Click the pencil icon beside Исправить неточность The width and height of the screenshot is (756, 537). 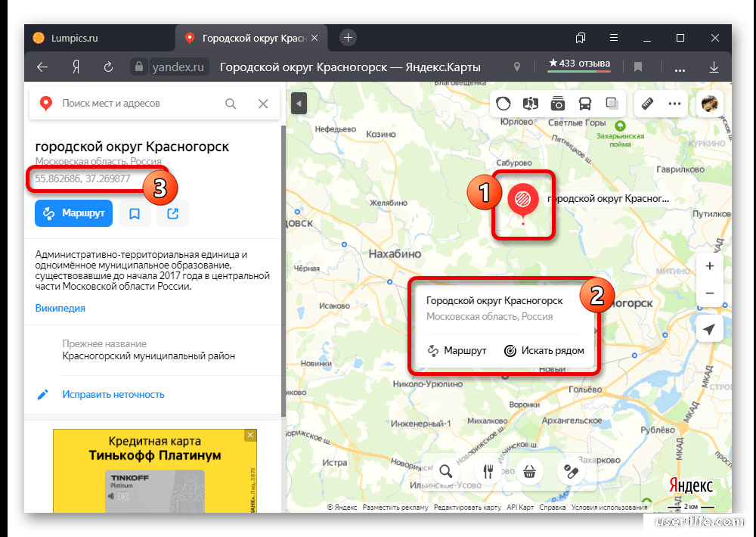43,395
